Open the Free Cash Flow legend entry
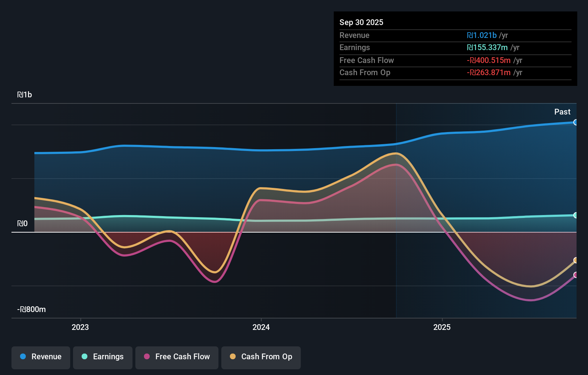588x375 pixels. (x=177, y=357)
